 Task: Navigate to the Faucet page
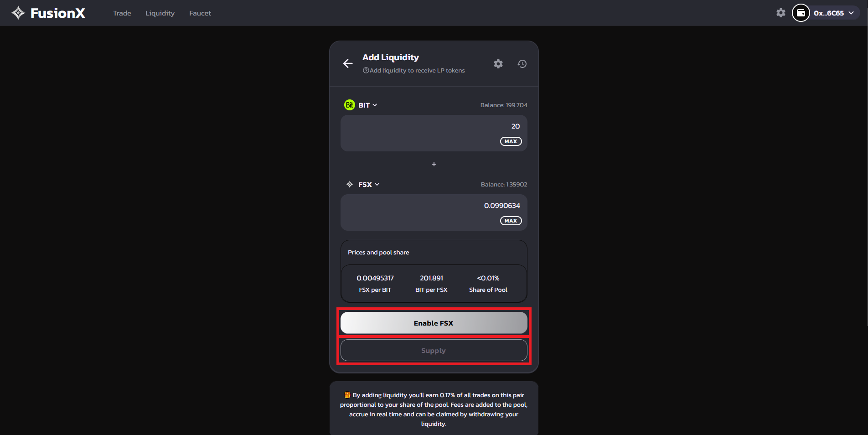click(200, 13)
